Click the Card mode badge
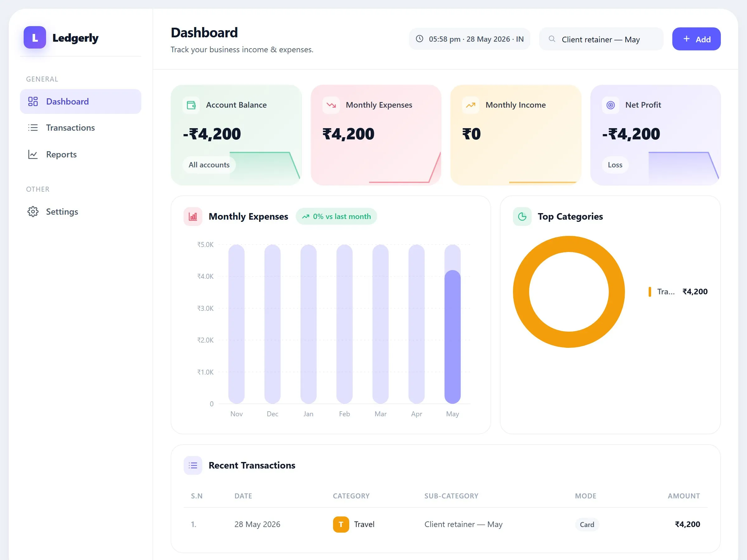The height and width of the screenshot is (560, 747). (587, 525)
